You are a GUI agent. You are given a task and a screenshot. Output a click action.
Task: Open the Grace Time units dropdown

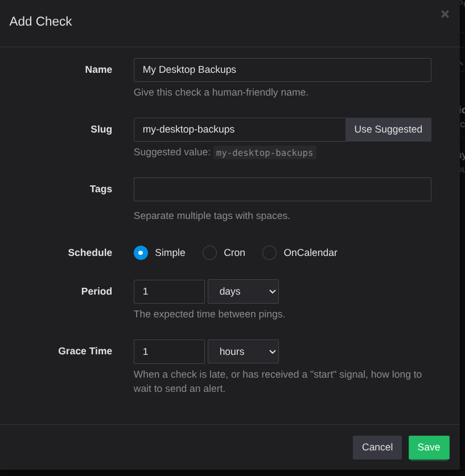243,351
